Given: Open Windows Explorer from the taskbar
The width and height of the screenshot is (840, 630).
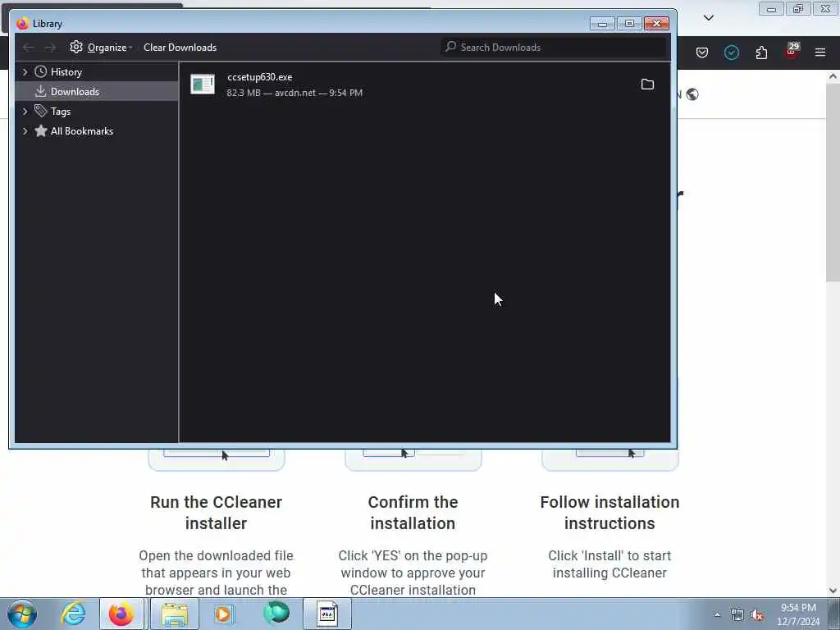Looking at the screenshot, I should click(x=175, y=614).
